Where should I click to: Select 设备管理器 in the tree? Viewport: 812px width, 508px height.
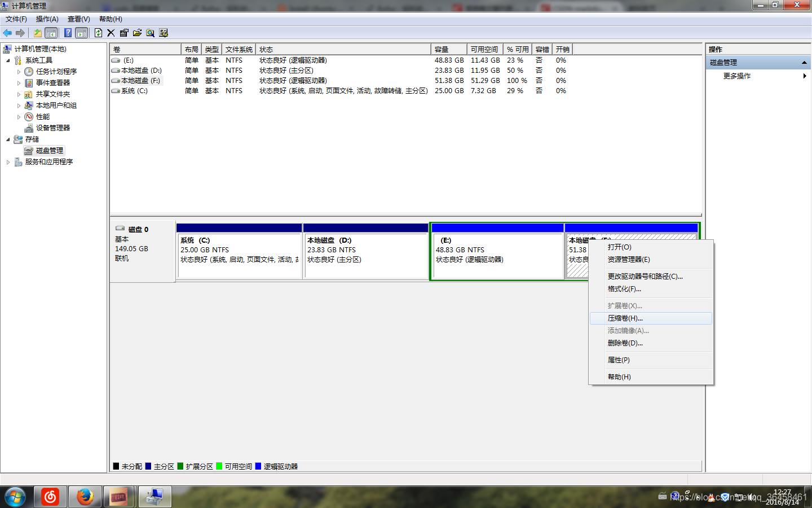[53, 128]
